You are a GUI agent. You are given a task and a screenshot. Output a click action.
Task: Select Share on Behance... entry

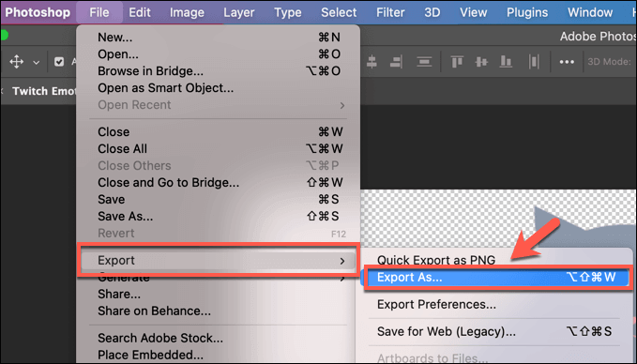click(219, 311)
